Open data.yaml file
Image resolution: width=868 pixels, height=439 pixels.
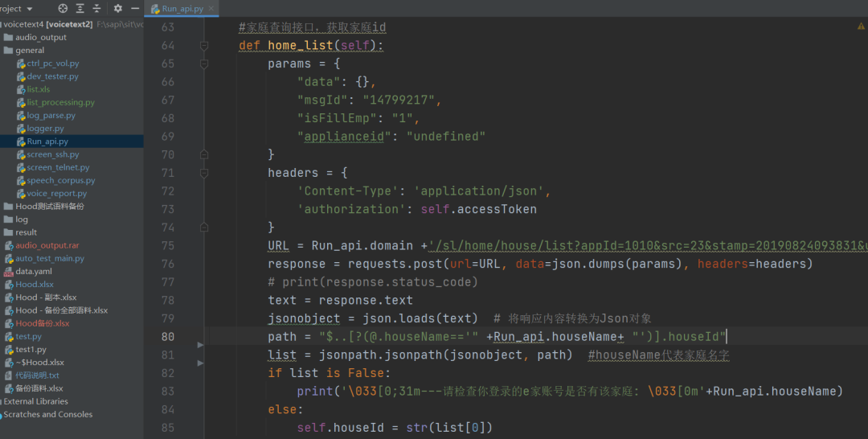click(x=33, y=271)
